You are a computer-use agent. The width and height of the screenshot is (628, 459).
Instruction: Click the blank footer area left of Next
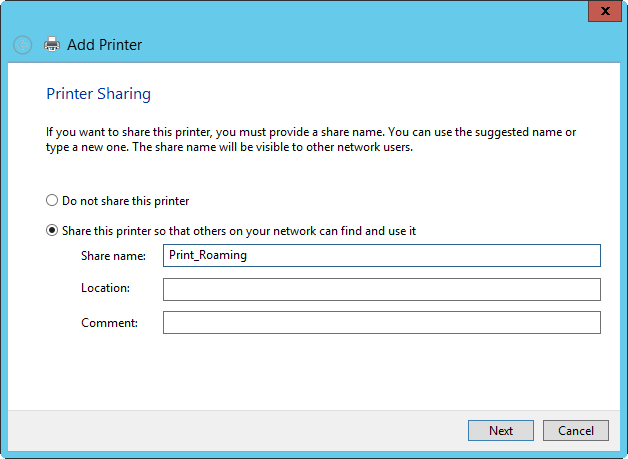tap(240, 431)
